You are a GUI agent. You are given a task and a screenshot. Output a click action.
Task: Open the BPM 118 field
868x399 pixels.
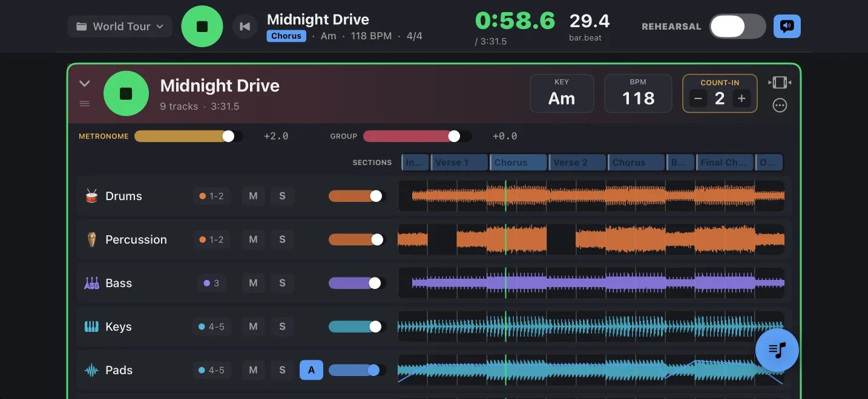[638, 93]
